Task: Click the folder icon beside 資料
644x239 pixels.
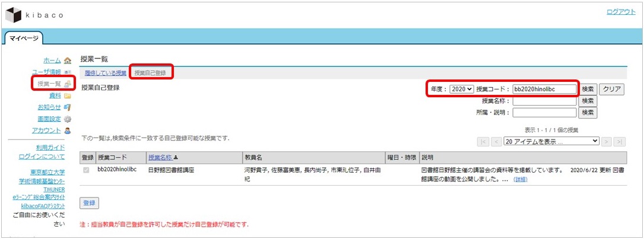Action: (68, 95)
